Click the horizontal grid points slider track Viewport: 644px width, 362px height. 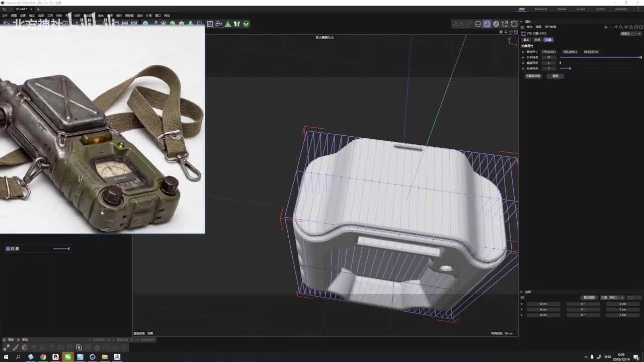(600, 57)
